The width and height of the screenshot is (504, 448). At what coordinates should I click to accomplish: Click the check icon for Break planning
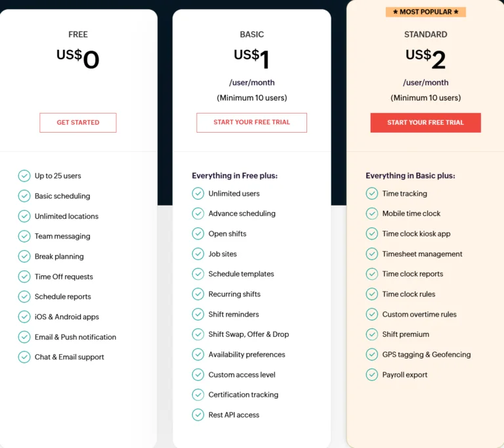(x=24, y=256)
